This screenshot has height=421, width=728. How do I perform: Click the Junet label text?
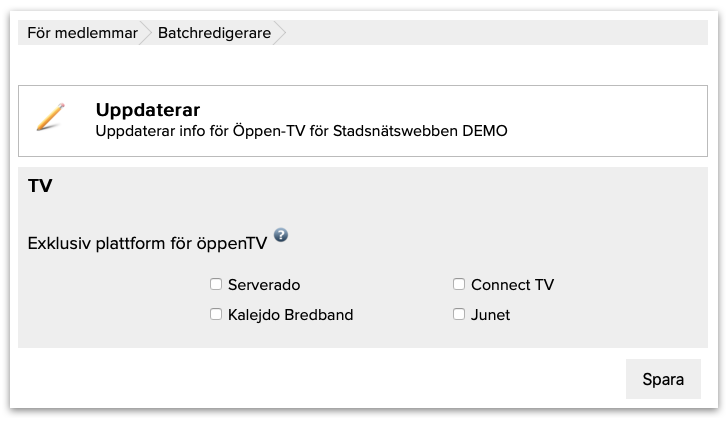point(490,315)
